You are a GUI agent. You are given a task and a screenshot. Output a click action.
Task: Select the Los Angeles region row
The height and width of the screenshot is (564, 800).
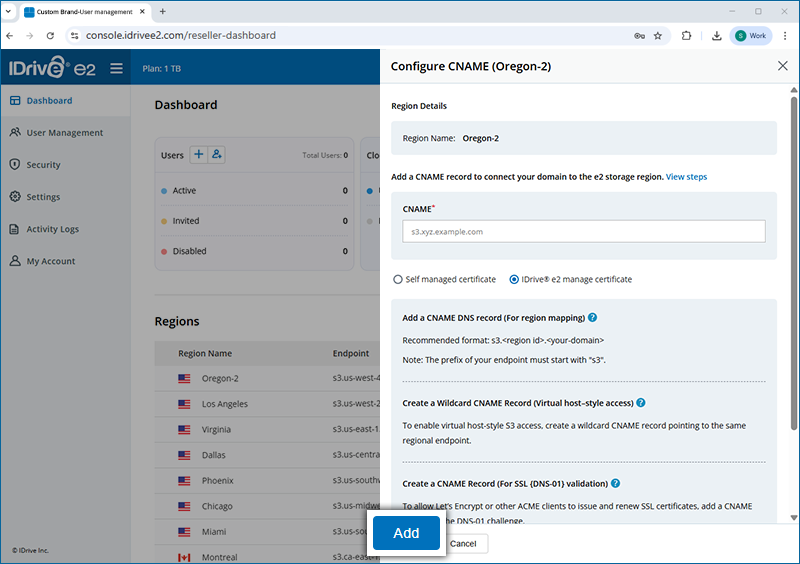click(x=267, y=404)
